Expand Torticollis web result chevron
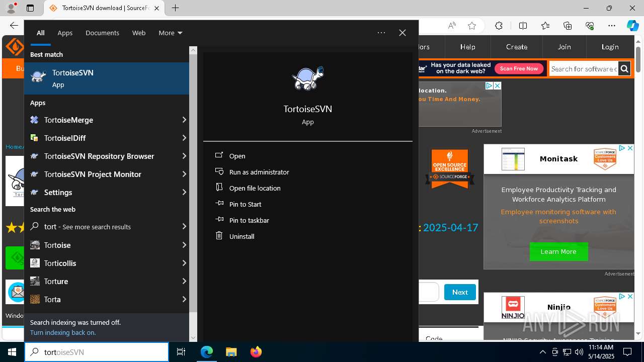The width and height of the screenshot is (644, 362). [184, 263]
